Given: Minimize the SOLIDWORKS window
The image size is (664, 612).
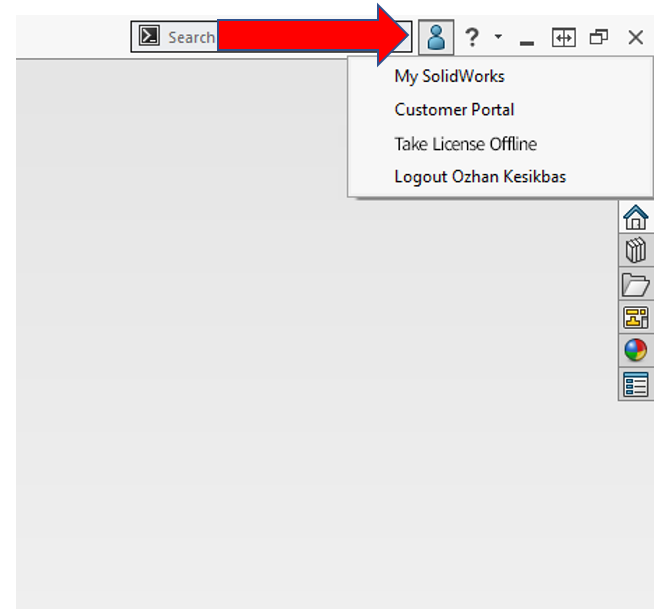Looking at the screenshot, I should coord(527,40).
